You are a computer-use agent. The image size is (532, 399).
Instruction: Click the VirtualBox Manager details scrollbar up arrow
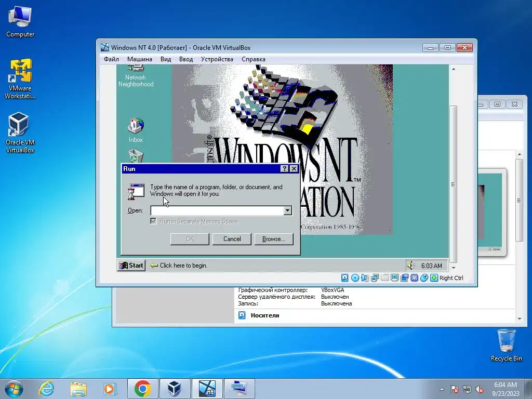click(x=519, y=154)
